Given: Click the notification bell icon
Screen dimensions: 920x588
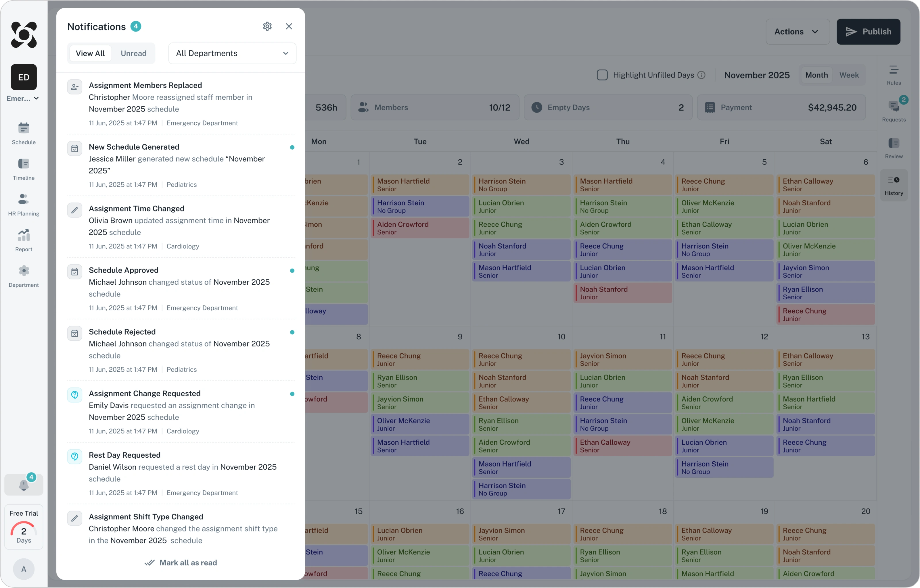Looking at the screenshot, I should (24, 485).
